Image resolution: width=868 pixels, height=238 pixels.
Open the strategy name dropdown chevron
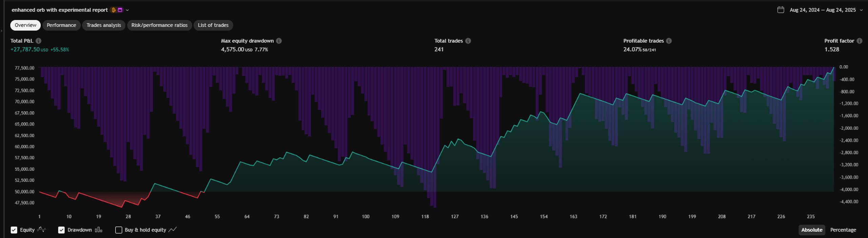pyautogui.click(x=127, y=10)
